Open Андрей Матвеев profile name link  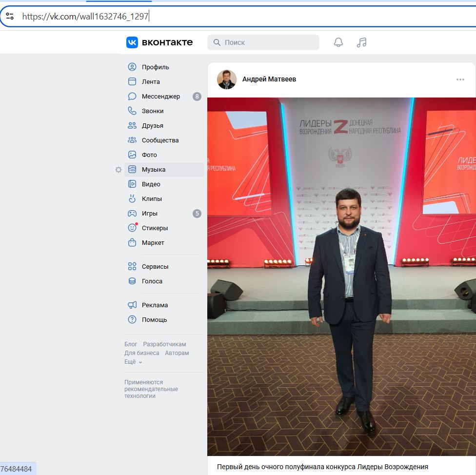(269, 79)
